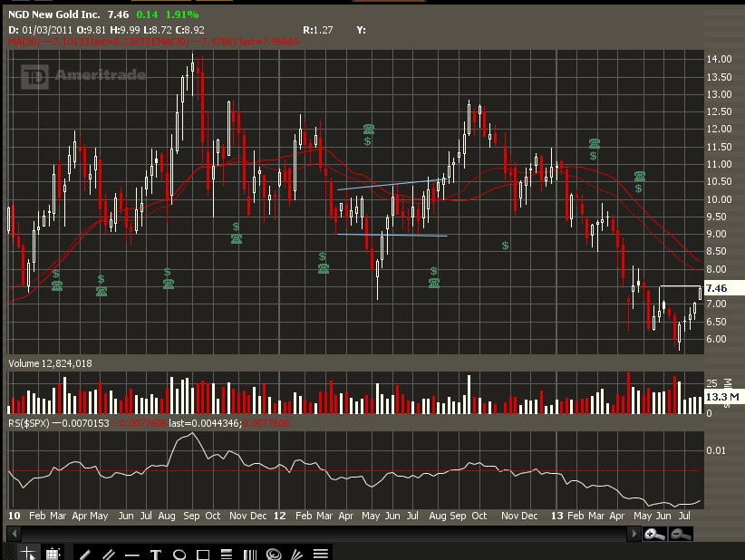This screenshot has height=560, width=745.
Task: Select the Text annotation tool
Action: [155, 554]
